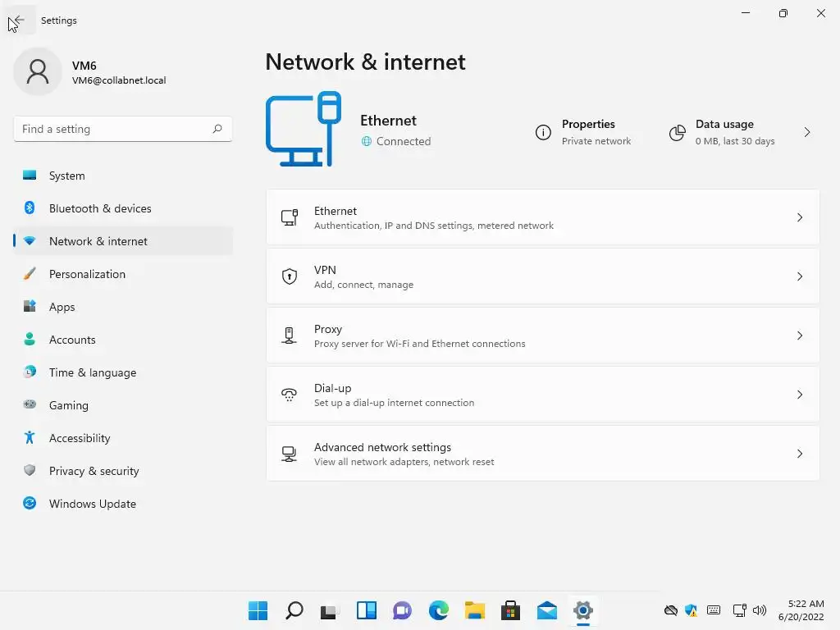
Task: Click the Data usage pie chart icon
Action: click(x=677, y=132)
